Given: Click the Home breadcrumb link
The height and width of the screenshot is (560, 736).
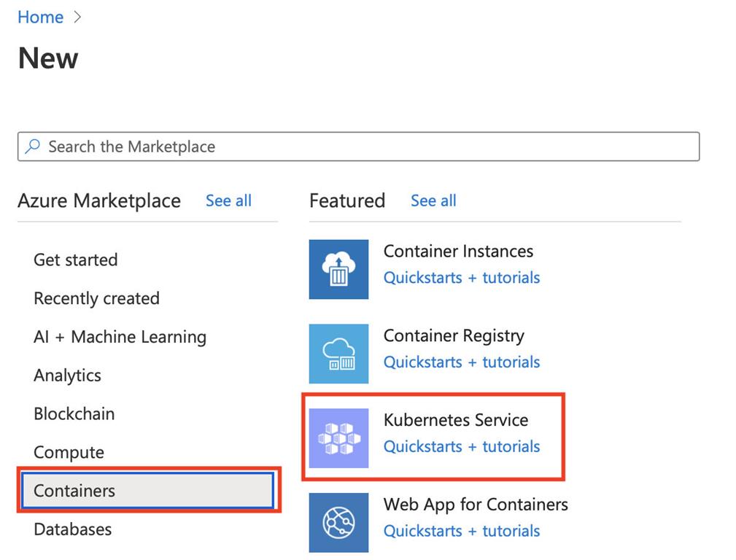Looking at the screenshot, I should tap(40, 17).
